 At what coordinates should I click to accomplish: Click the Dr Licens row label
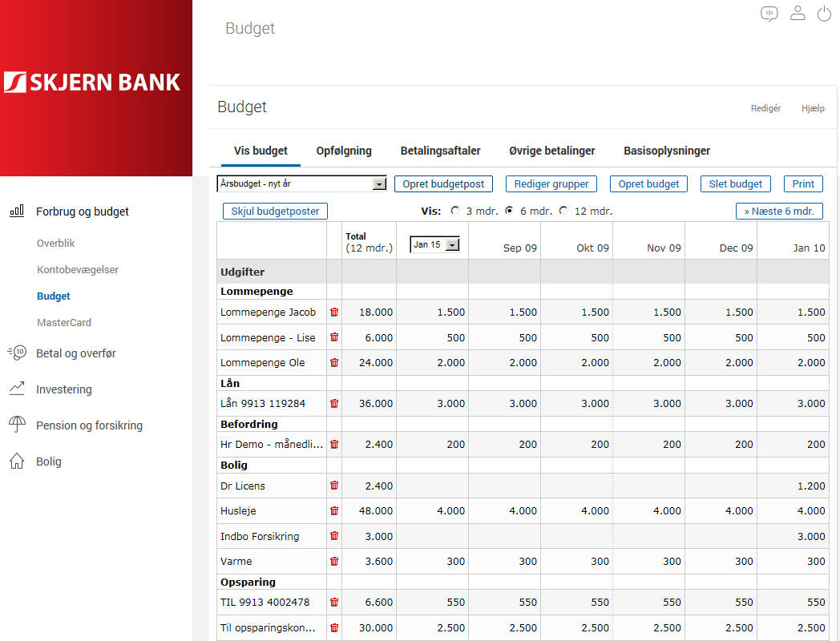pyautogui.click(x=242, y=486)
